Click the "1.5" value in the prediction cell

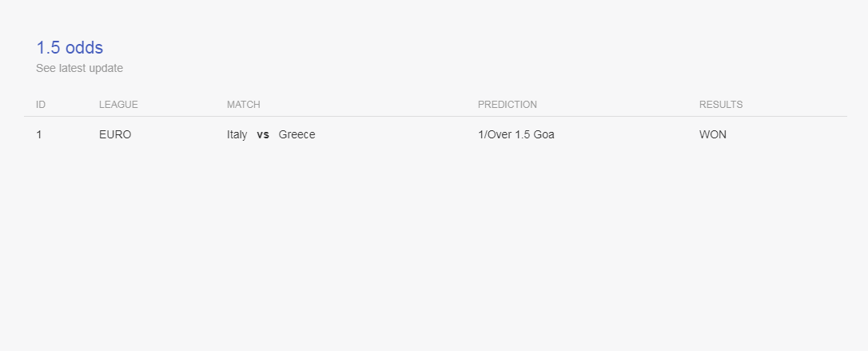tap(523, 134)
